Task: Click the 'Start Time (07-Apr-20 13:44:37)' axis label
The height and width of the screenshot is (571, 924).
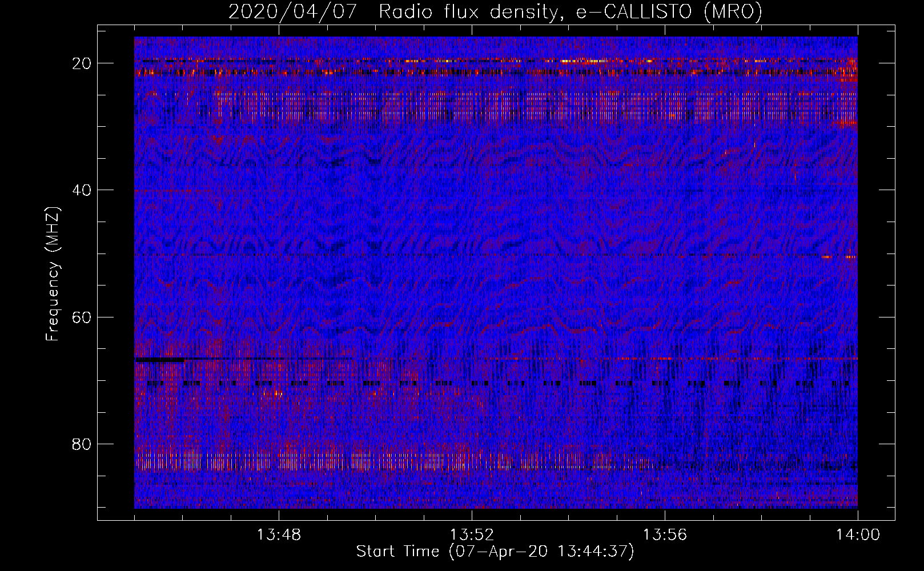Action: point(495,552)
